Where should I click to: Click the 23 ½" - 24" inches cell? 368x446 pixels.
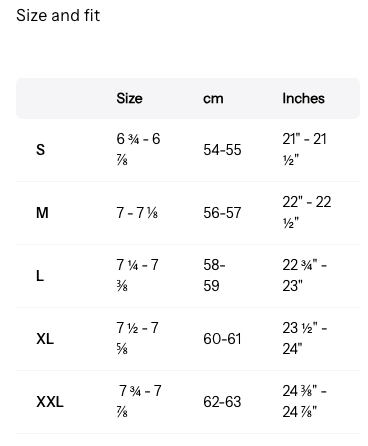click(305, 339)
